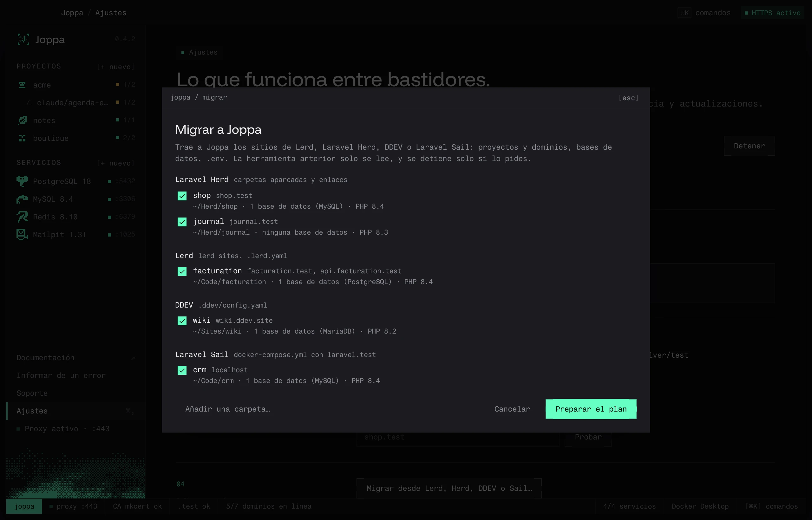This screenshot has width=812, height=520.
Task: Click Cancelar in the migrate dialog
Action: 512,409
